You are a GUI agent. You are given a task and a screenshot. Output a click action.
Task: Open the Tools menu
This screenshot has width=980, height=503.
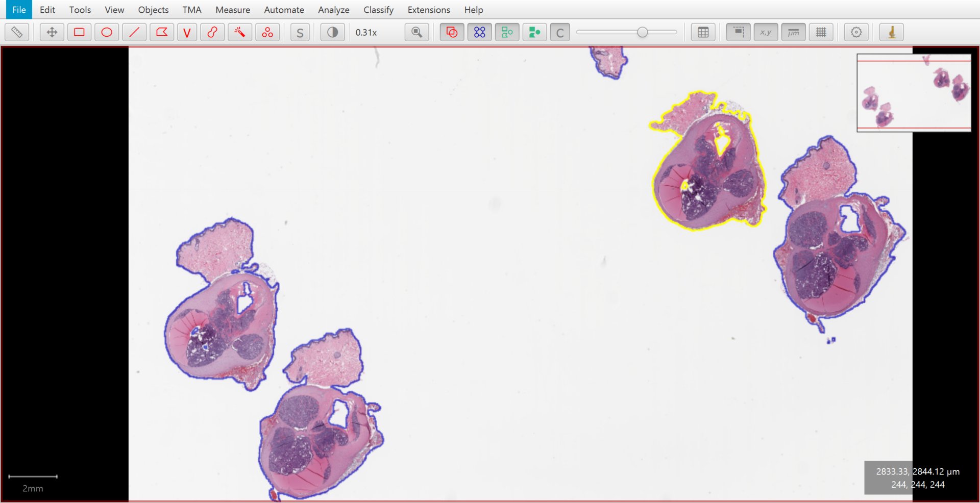(x=80, y=10)
